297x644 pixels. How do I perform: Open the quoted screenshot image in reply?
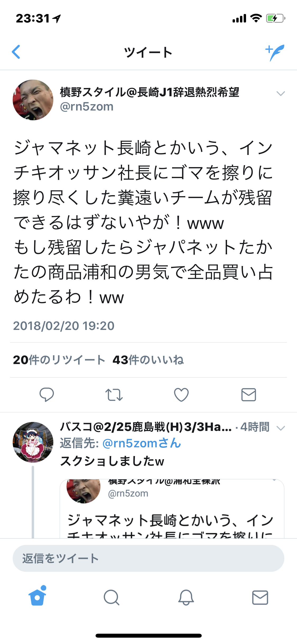[x=172, y=509]
